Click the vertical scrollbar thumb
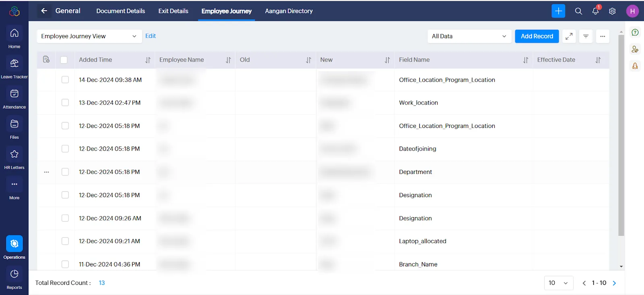This screenshot has width=644, height=295. (621, 135)
